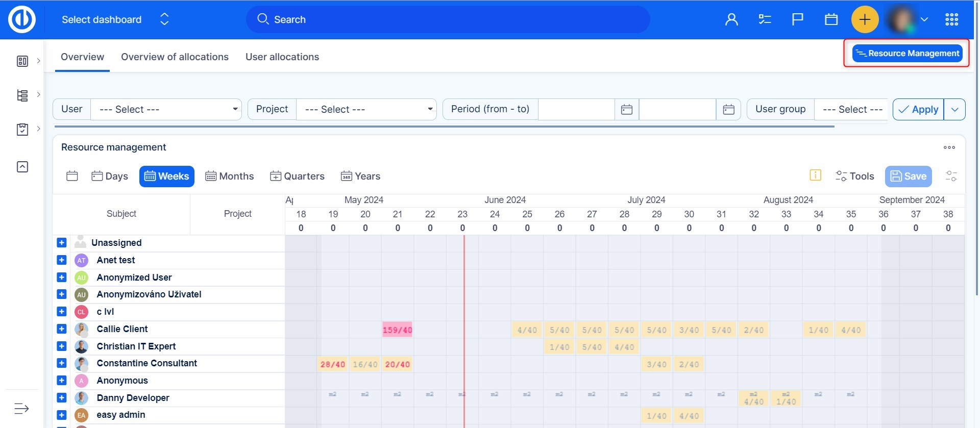Open the user profile icon in header
The image size is (980, 428).
pyautogui.click(x=731, y=20)
